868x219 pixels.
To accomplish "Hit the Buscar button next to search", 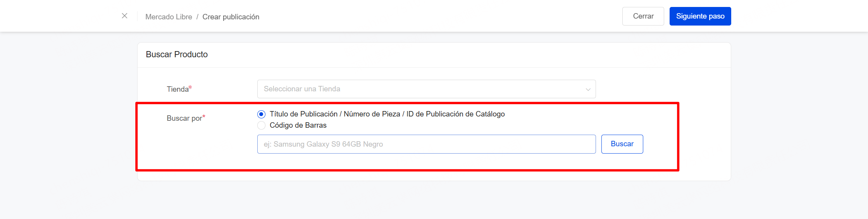I will click(x=622, y=144).
